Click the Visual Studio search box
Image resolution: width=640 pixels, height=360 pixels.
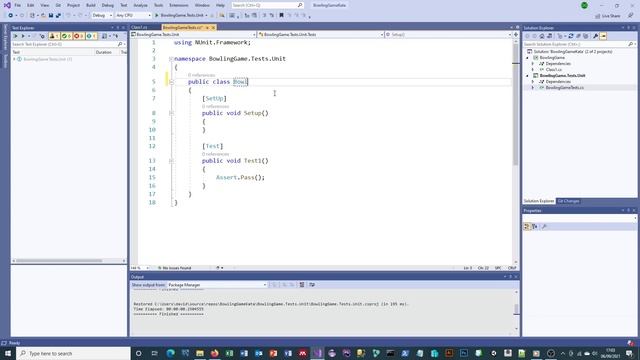[x=267, y=5]
